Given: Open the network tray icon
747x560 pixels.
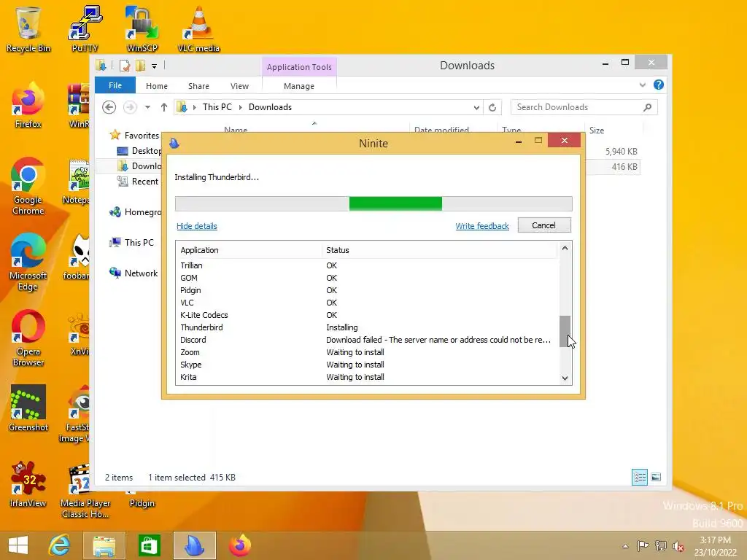Looking at the screenshot, I should point(661,546).
